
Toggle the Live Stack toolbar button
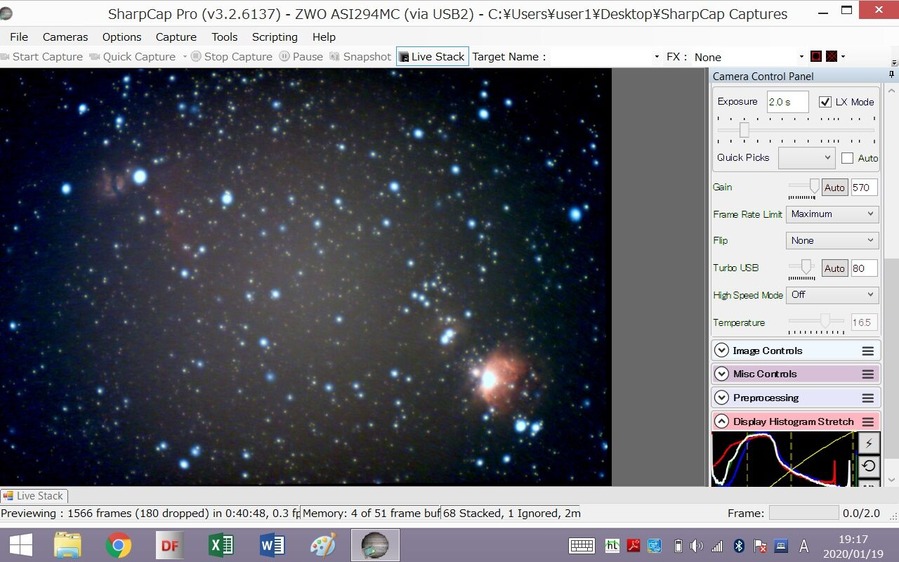(432, 57)
